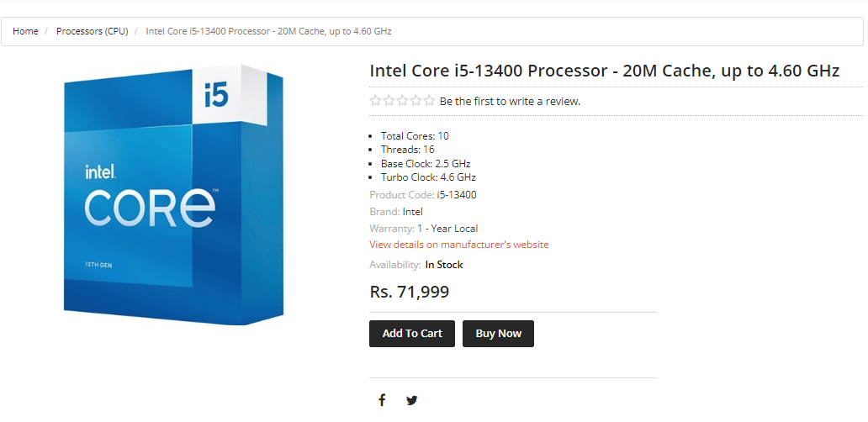This screenshot has width=868, height=422.
Task: Click the second rating star
Action: [x=389, y=101]
